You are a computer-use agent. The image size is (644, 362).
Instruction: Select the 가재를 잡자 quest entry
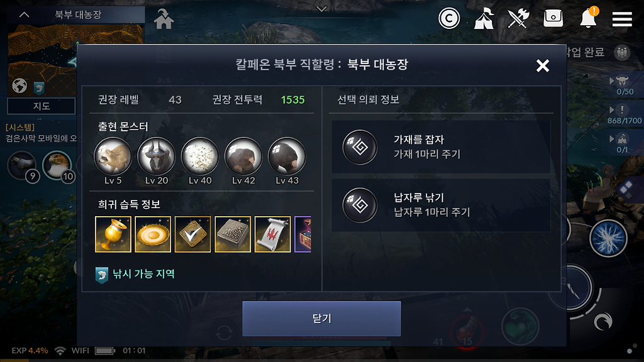coord(441,147)
